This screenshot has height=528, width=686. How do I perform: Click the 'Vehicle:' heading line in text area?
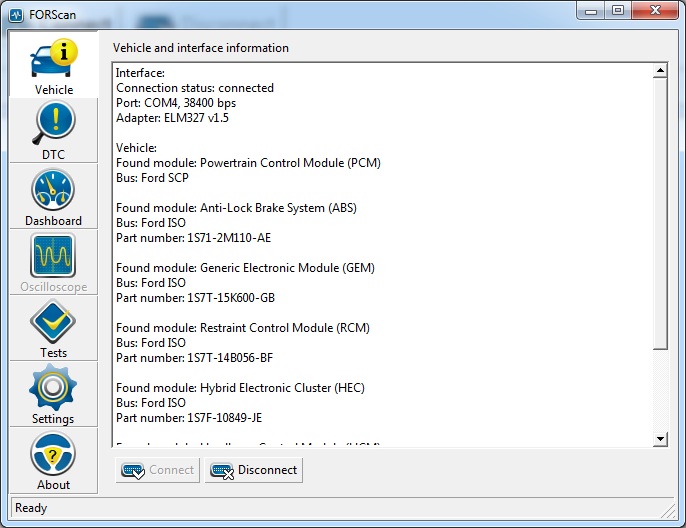coord(136,148)
